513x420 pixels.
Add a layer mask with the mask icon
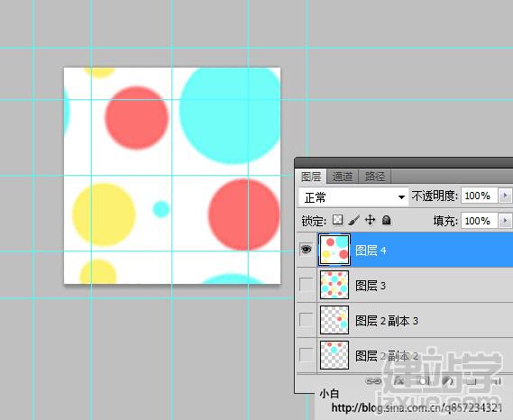(423, 380)
